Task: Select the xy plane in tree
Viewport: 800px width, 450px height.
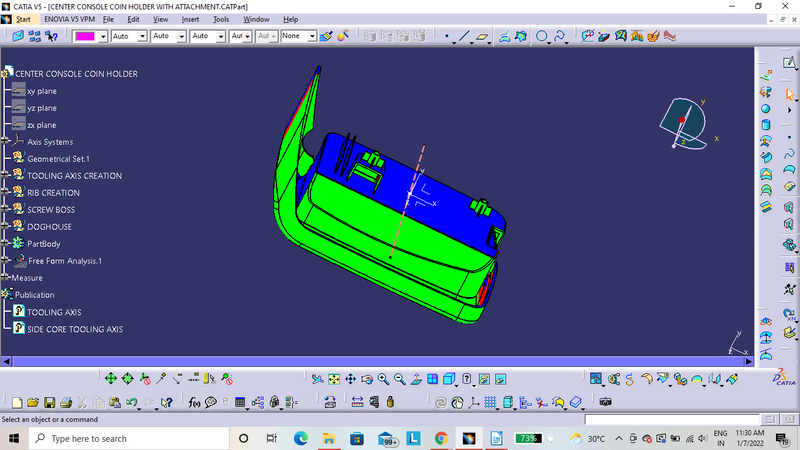Action: tap(42, 91)
